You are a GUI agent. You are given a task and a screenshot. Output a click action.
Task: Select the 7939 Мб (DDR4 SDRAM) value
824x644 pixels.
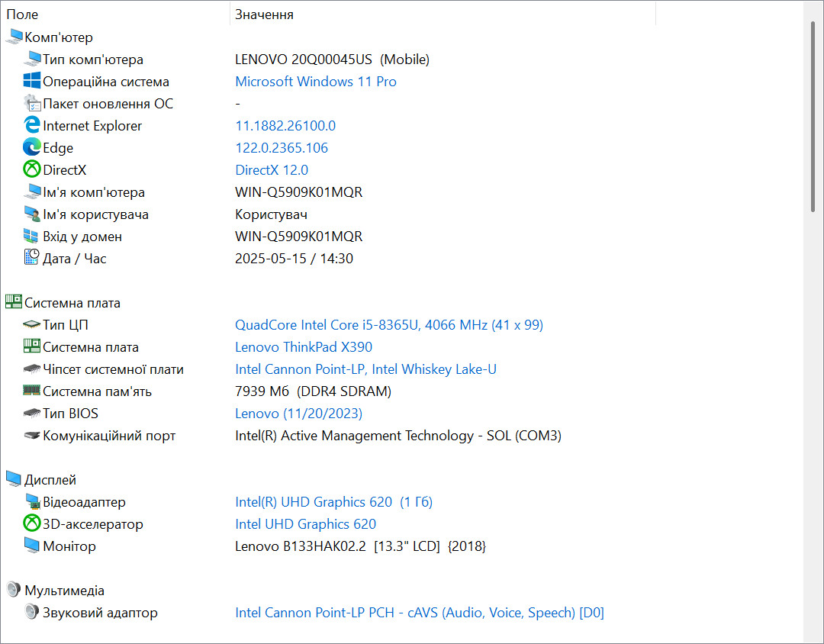[314, 391]
